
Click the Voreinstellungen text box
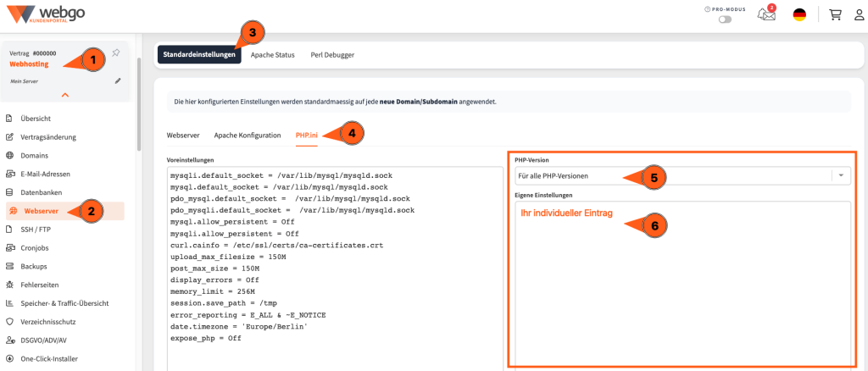point(334,268)
